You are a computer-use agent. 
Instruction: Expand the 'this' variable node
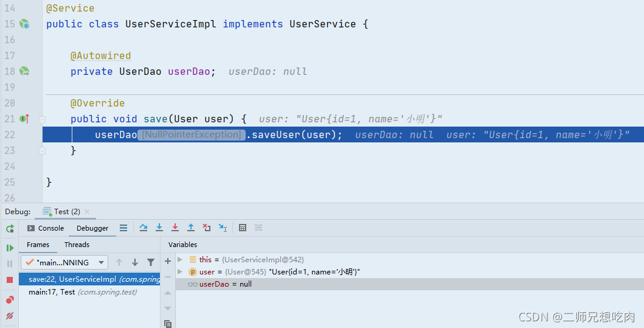[x=180, y=259]
